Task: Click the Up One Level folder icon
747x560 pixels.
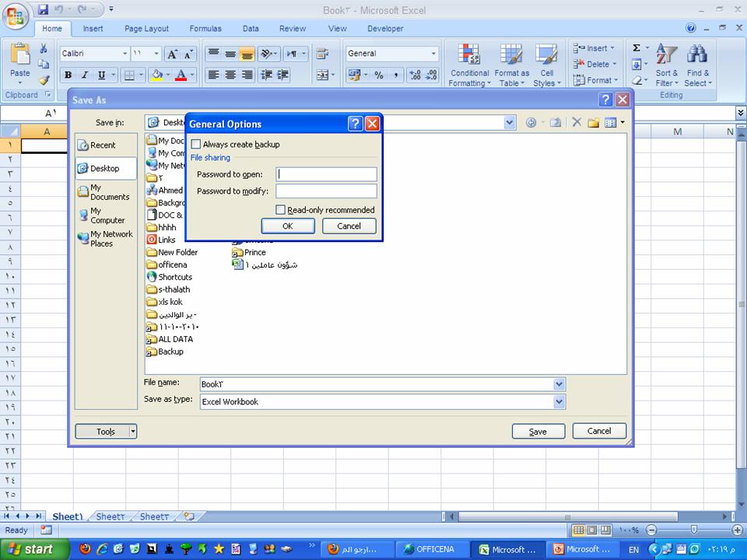Action: pyautogui.click(x=556, y=122)
